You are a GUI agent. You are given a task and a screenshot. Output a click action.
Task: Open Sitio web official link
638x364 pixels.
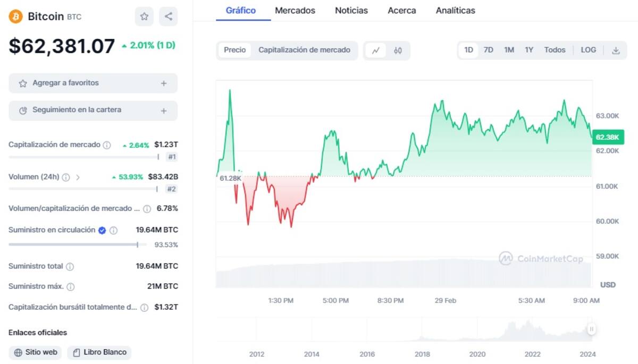click(36, 352)
